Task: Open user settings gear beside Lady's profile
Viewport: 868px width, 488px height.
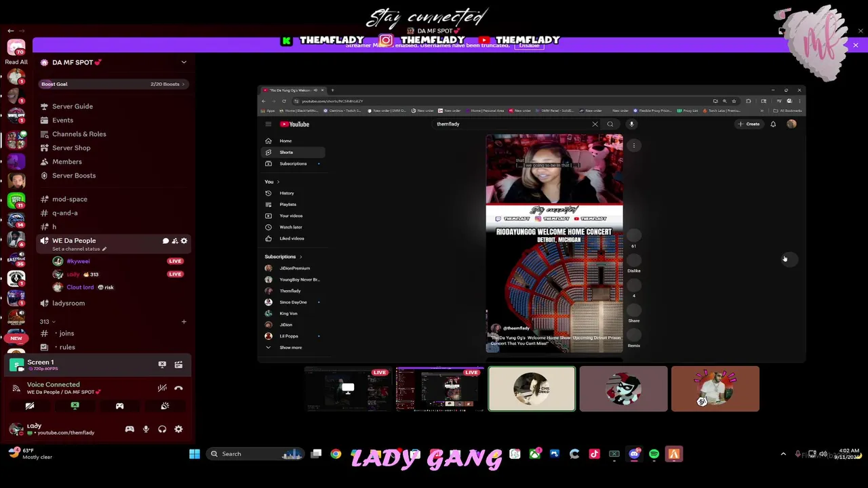Action: [x=178, y=429]
